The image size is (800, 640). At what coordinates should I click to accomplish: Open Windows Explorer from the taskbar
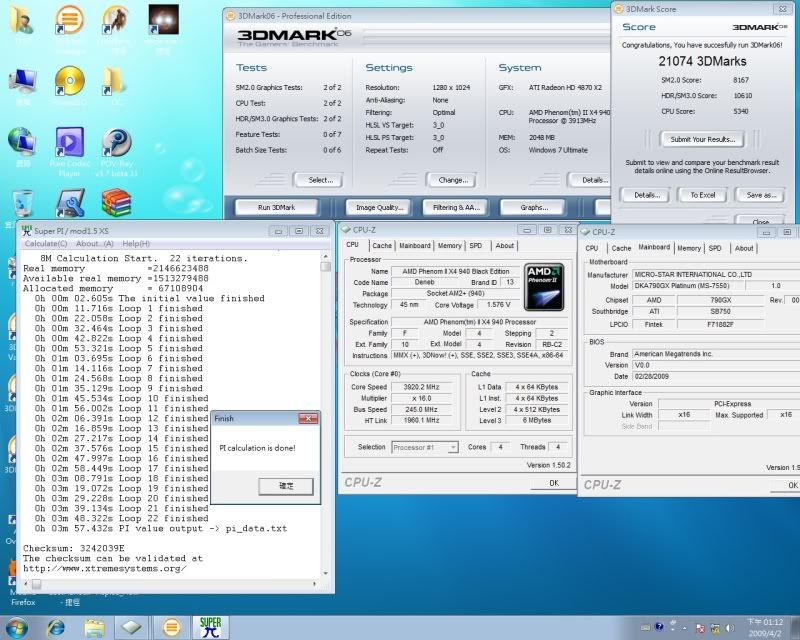pos(94,627)
